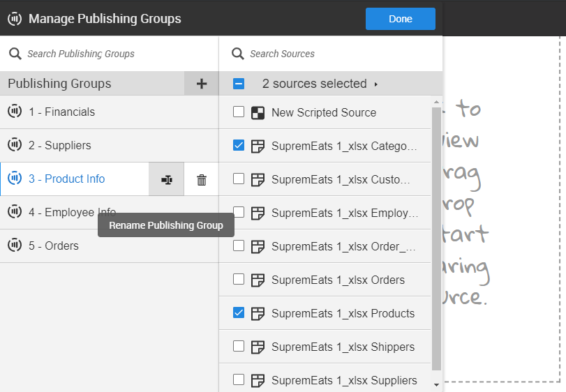The image size is (566, 392).
Task: Select the 5 - Orders publishing group
Action: (54, 246)
